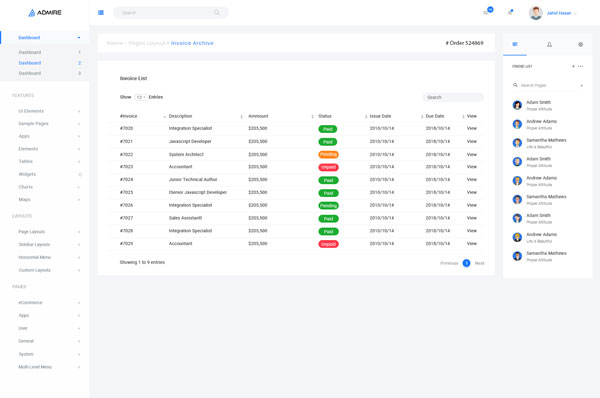
Task: Click orange Pending badge for #7022
Action: click(x=328, y=155)
